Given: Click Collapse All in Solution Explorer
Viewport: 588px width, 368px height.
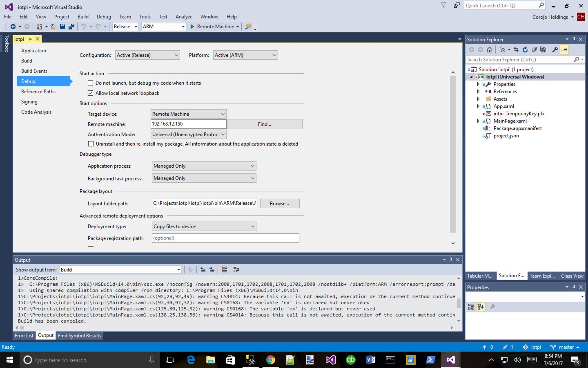Looking at the screenshot, I should point(534,49).
